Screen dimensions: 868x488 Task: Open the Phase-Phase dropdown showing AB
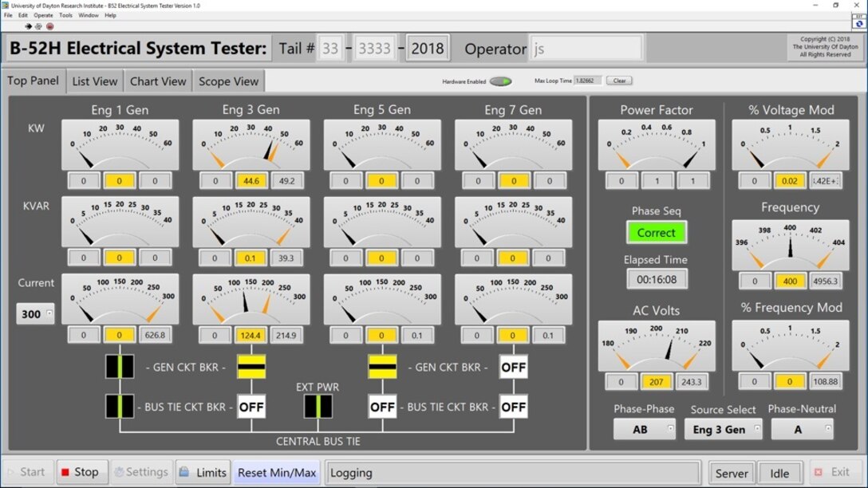tap(645, 429)
